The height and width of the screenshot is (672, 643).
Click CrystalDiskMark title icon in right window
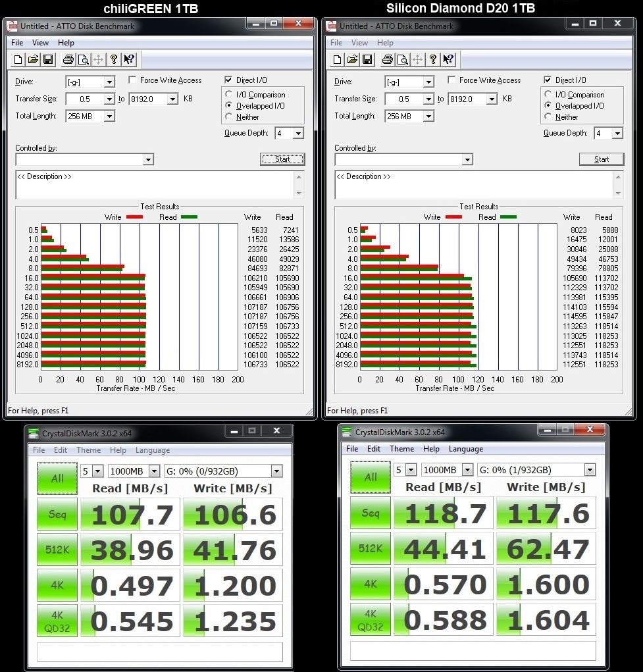point(347,432)
